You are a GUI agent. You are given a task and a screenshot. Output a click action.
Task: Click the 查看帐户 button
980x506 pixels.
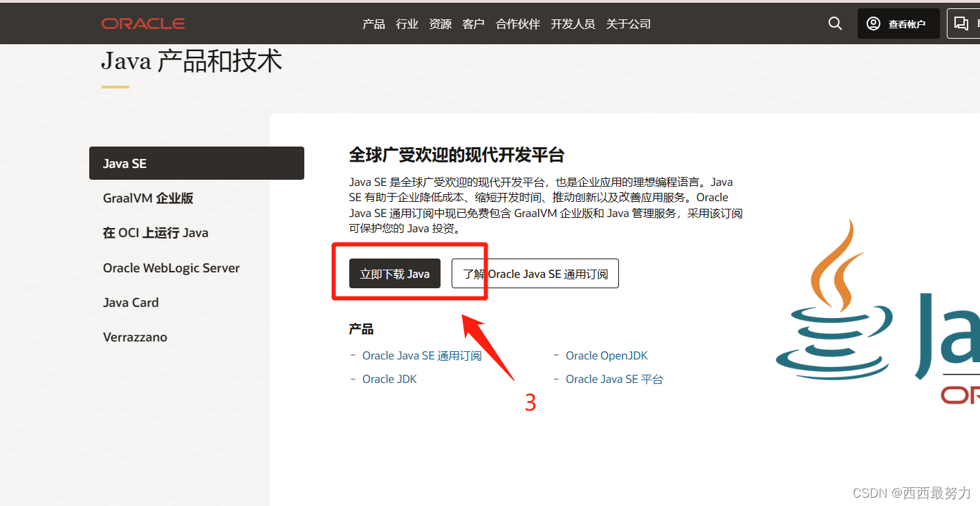point(898,24)
